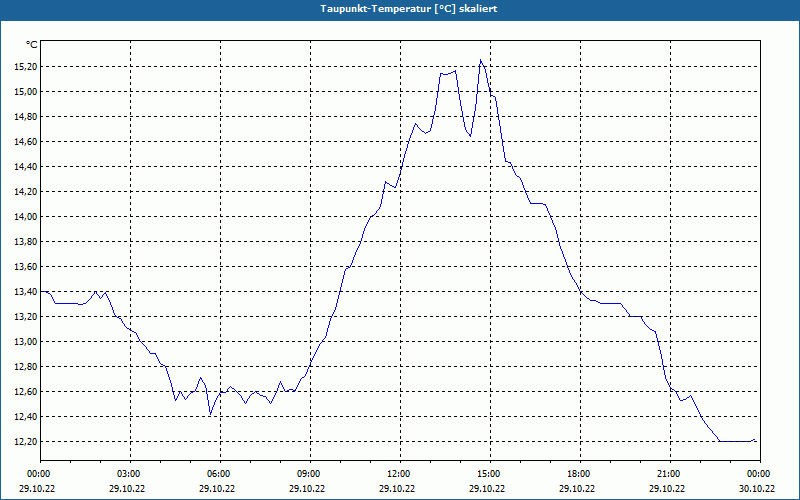Click the 15,00 y-axis value
The height and width of the screenshot is (500, 800).
[x=26, y=92]
